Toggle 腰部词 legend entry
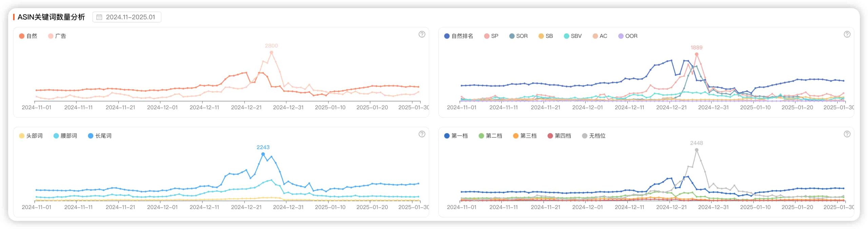The image size is (868, 229). coord(65,136)
